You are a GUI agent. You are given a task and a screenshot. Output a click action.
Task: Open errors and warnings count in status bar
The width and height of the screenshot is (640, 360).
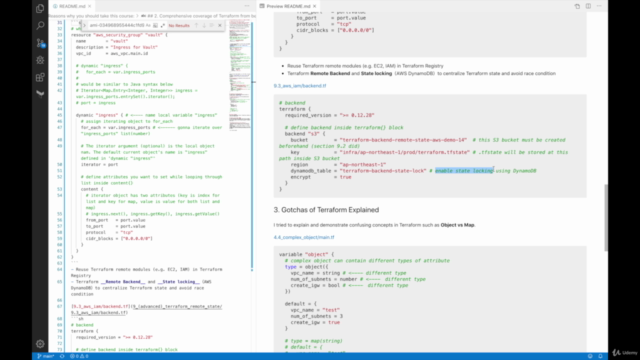pyautogui.click(x=79, y=356)
